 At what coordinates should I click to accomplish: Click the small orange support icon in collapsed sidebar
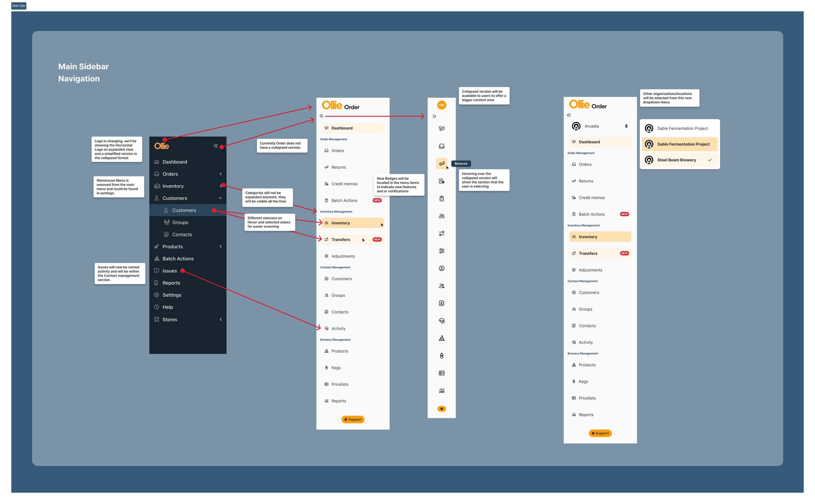(441, 409)
